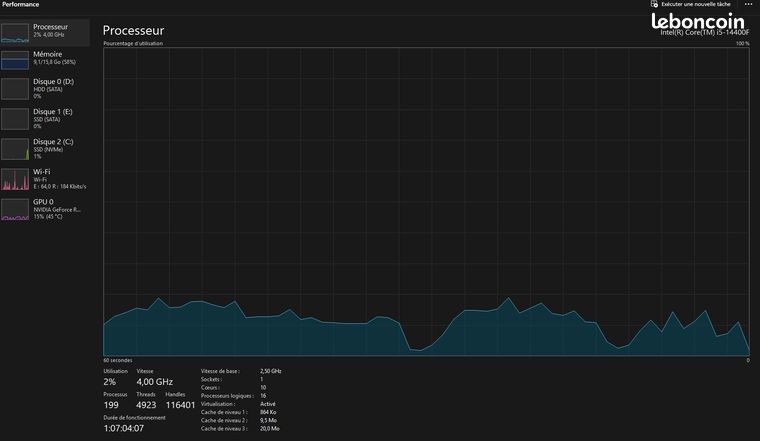The width and height of the screenshot is (760, 441).
Task: Click the Exécuter une nouvelle tâche icon
Action: point(654,4)
